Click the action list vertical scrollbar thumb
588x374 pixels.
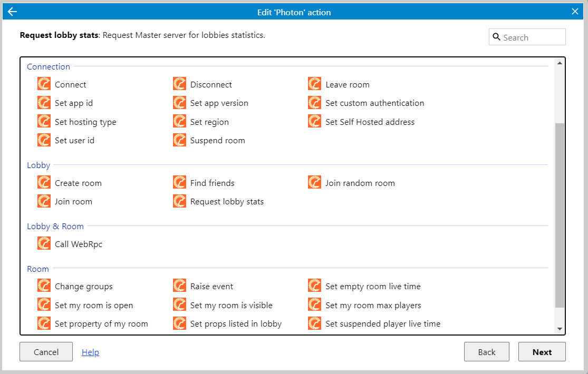coord(560,215)
